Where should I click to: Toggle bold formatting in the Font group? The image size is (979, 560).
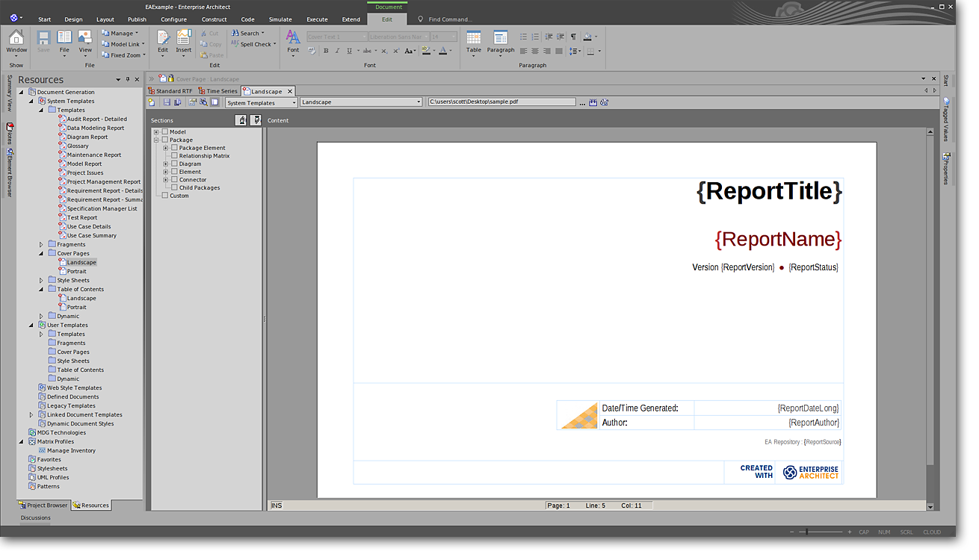click(326, 51)
